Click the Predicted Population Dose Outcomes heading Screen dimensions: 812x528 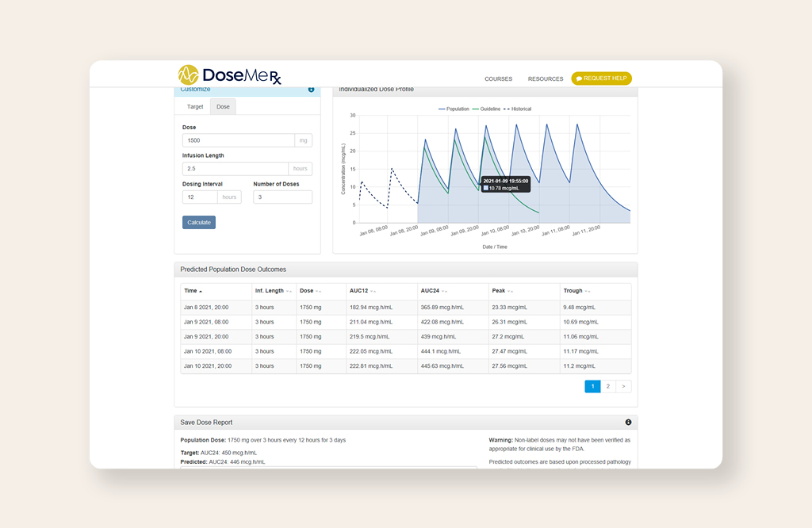click(233, 270)
